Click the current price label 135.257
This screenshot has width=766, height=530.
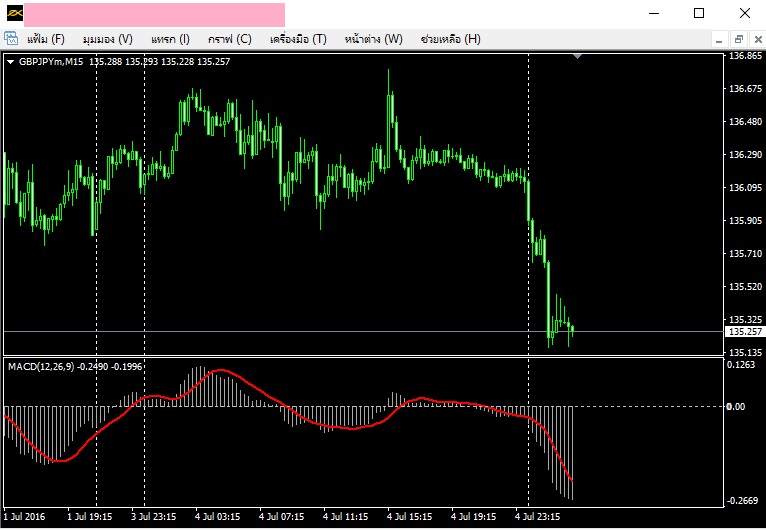point(745,332)
